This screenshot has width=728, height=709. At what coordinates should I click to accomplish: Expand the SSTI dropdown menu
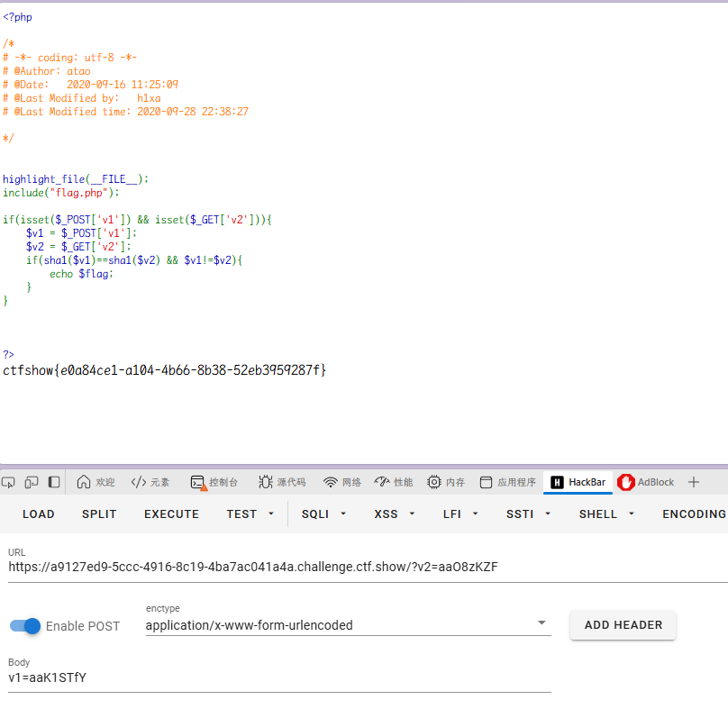528,514
